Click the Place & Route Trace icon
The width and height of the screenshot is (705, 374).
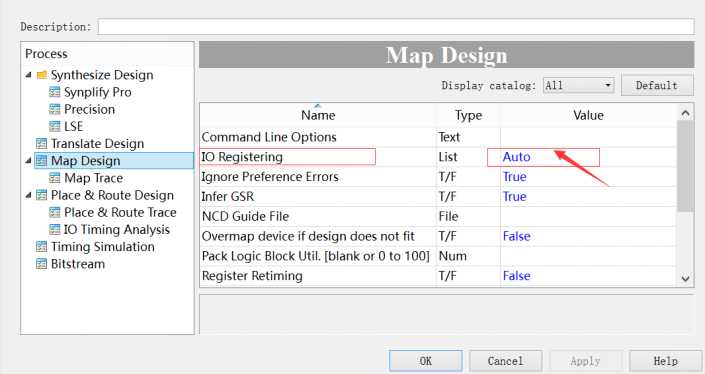pos(54,212)
